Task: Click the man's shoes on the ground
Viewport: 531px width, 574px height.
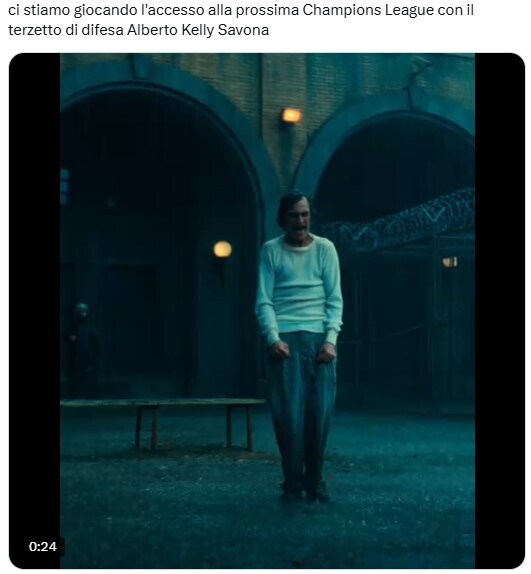Action: (x=305, y=491)
